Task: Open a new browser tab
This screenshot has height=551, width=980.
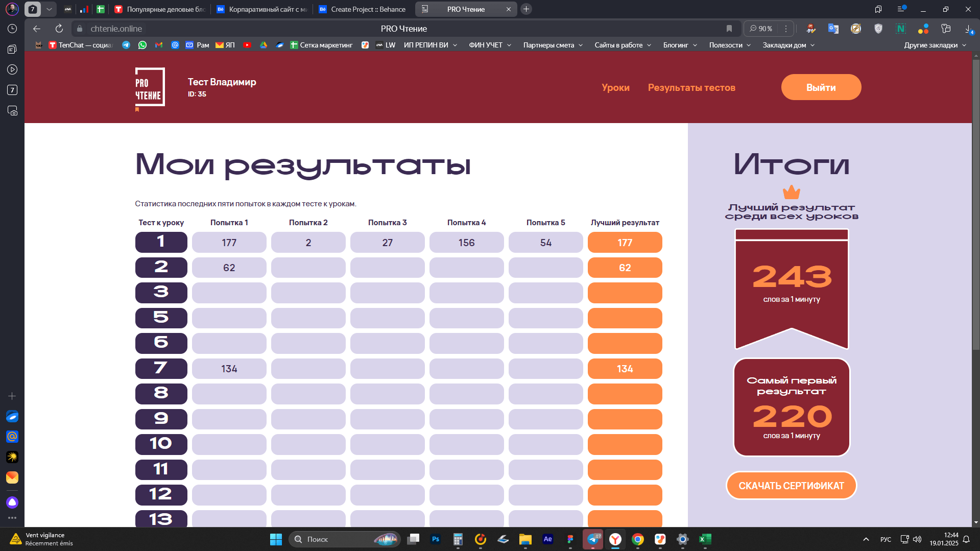Action: click(x=526, y=9)
